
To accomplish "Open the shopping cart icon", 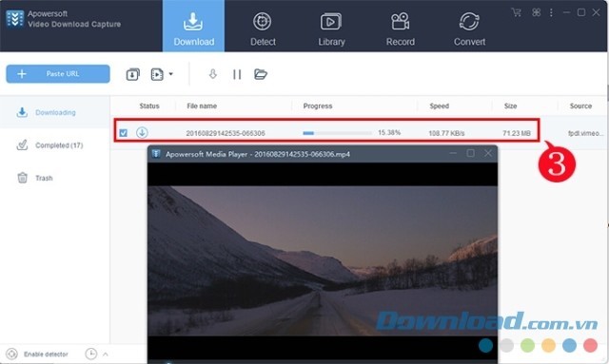I will (516, 12).
